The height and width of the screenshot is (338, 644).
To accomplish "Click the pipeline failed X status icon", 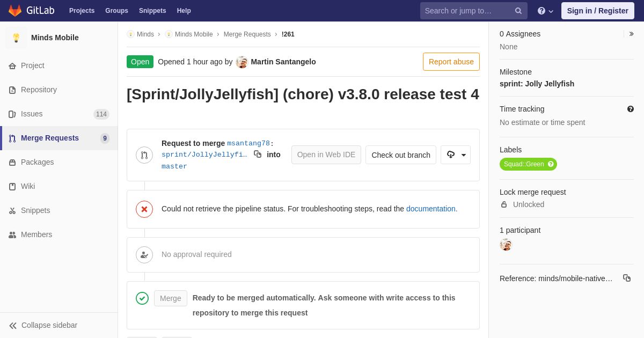I will [x=144, y=209].
